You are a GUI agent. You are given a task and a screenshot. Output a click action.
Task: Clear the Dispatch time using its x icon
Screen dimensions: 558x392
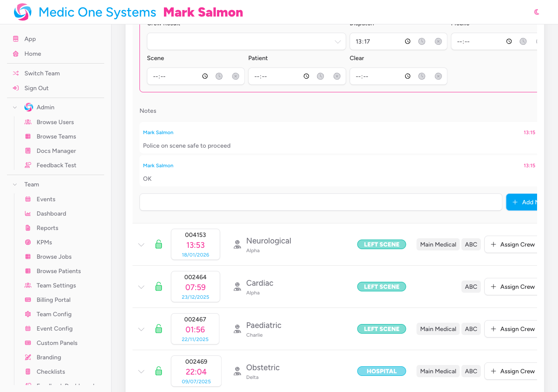coord(438,41)
